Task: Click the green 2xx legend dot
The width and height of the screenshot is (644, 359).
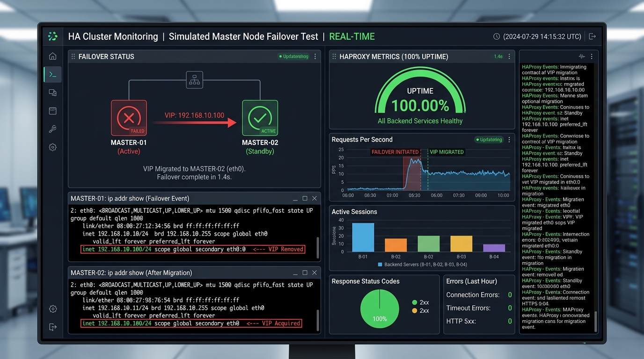Action: click(x=414, y=302)
